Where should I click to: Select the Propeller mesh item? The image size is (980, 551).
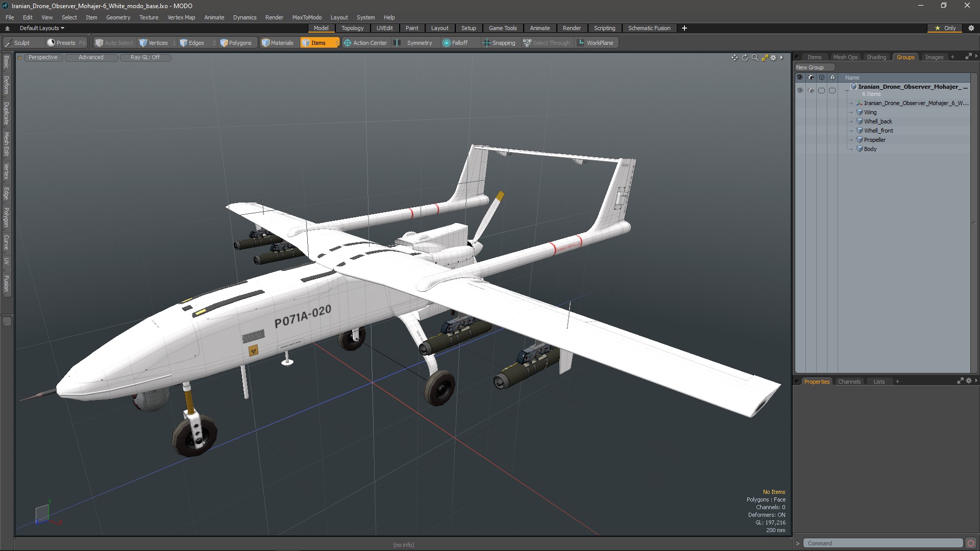pos(874,140)
